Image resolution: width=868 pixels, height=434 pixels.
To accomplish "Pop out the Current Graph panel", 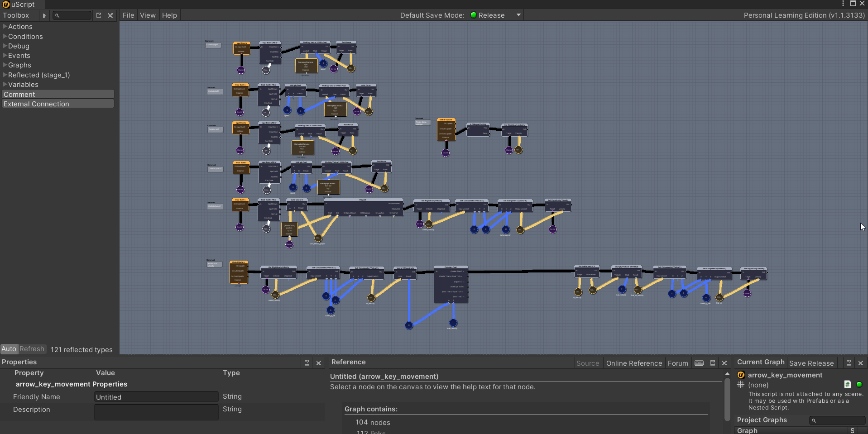I will tap(849, 363).
